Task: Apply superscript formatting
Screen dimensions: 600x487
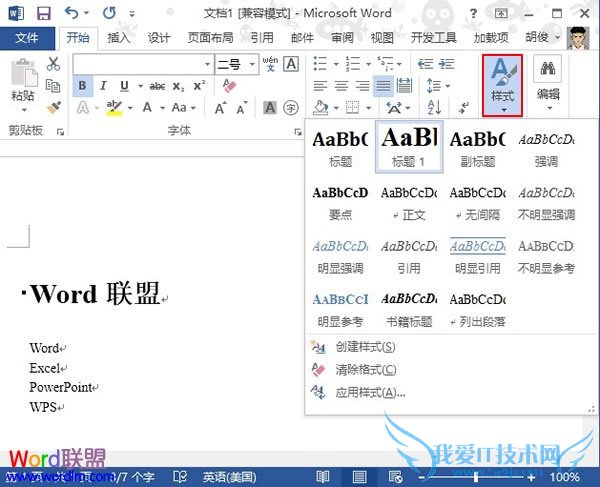Action: pyautogui.click(x=199, y=86)
